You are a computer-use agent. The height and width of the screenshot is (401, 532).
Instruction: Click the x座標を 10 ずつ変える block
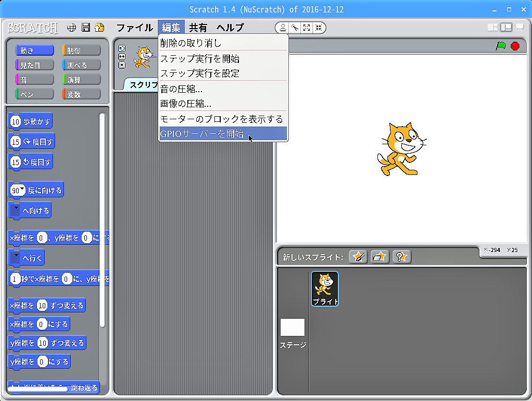[47, 306]
